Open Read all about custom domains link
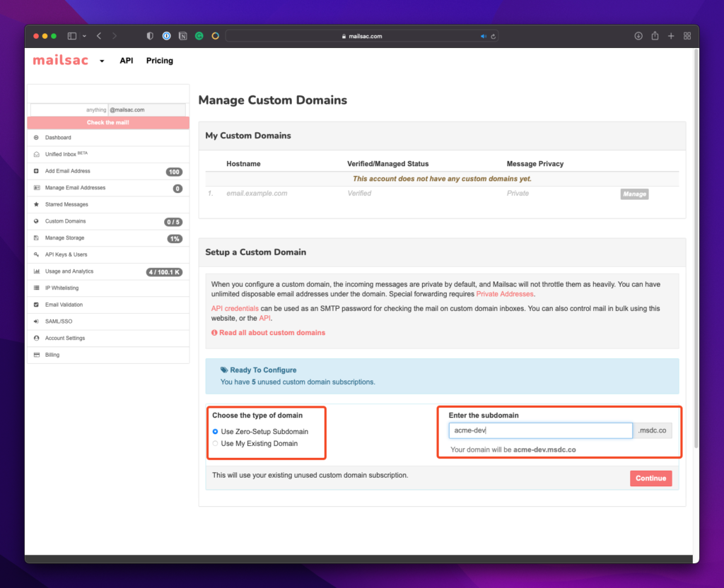The image size is (724, 588). click(x=268, y=333)
